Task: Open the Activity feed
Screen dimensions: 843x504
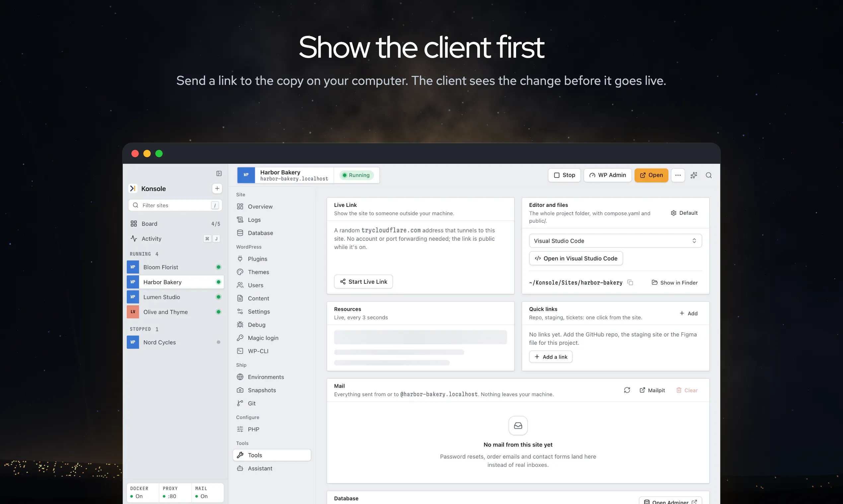Action: (x=175, y=239)
